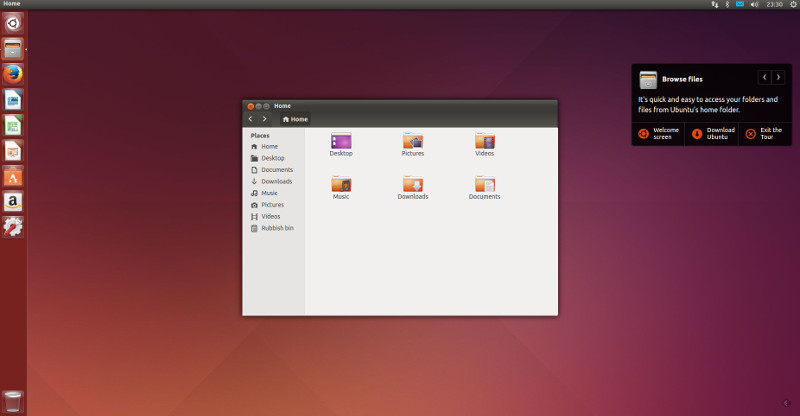
Task: Open the Videos folder icon
Action: (485, 142)
